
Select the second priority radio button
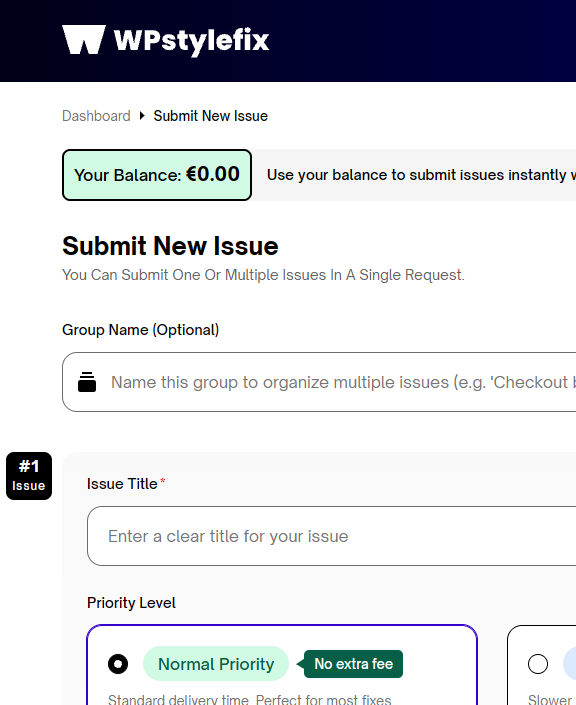[x=538, y=664]
